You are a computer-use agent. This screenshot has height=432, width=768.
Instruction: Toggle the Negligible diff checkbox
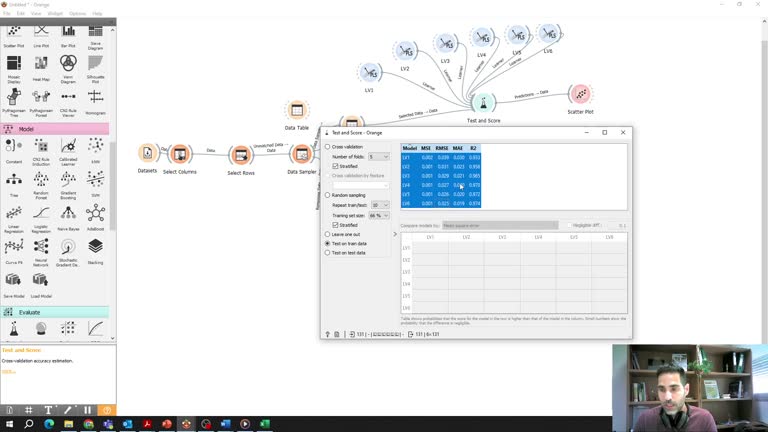point(570,226)
